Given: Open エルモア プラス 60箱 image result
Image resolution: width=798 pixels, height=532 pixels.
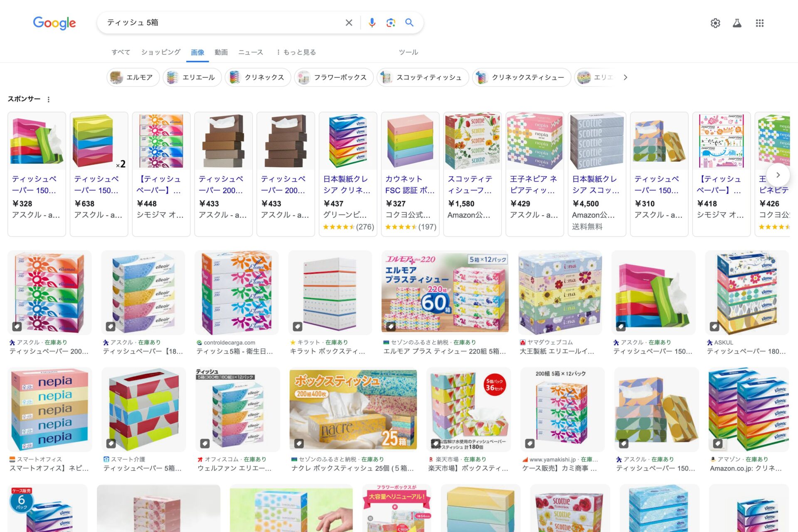Looking at the screenshot, I should (445, 293).
